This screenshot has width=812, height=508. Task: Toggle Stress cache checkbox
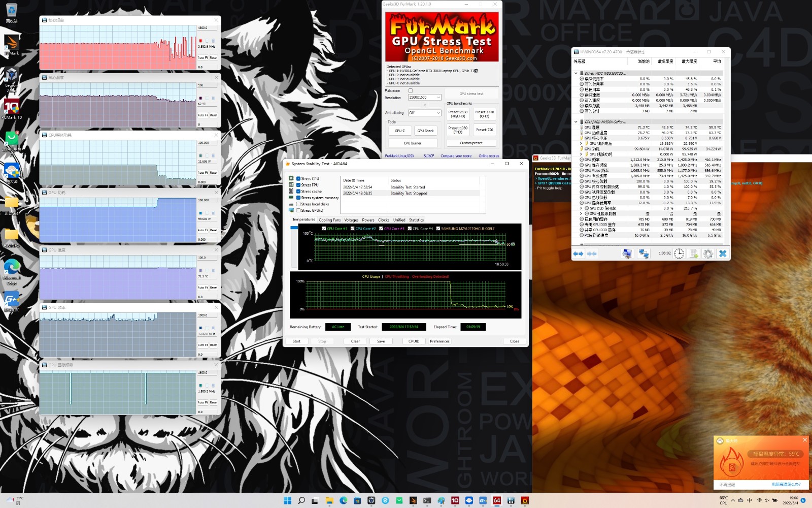click(298, 192)
